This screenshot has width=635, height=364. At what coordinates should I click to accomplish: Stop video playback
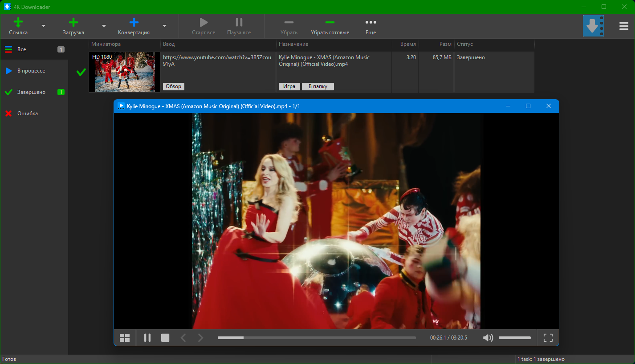click(x=165, y=338)
